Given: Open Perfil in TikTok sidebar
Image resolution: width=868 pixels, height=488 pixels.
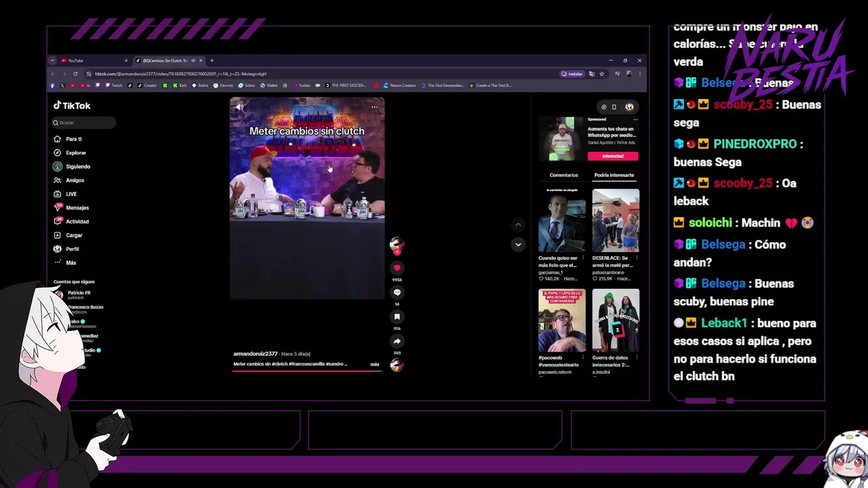Looking at the screenshot, I should [x=67, y=249].
